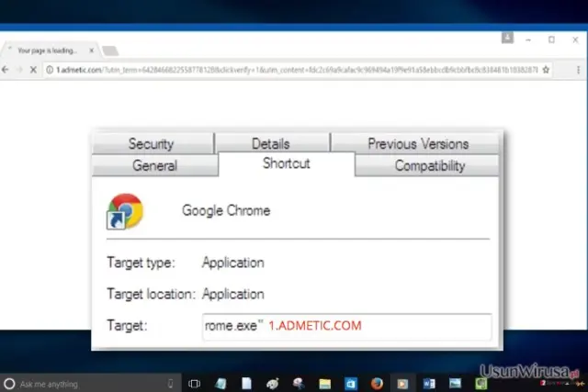Switch to the Security tab
588x392 pixels.
[151, 144]
